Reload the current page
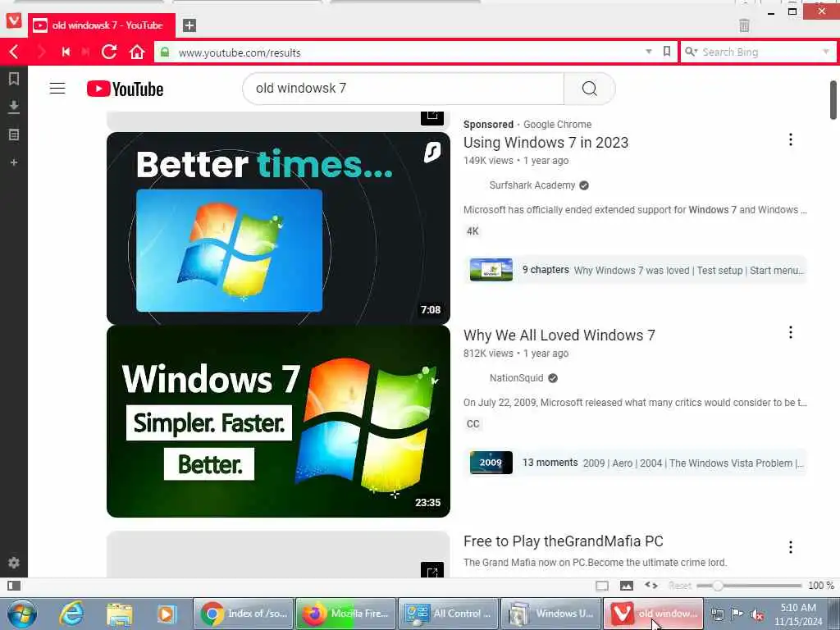 109,52
